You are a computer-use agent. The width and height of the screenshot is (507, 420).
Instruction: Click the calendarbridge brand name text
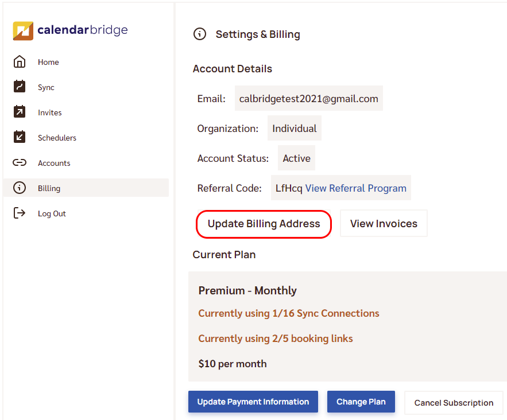point(83,30)
